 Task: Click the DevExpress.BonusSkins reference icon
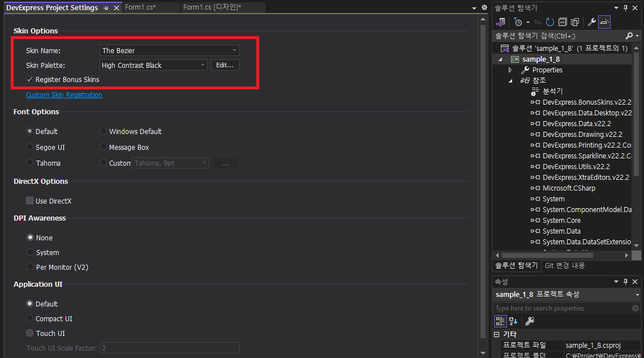point(535,102)
